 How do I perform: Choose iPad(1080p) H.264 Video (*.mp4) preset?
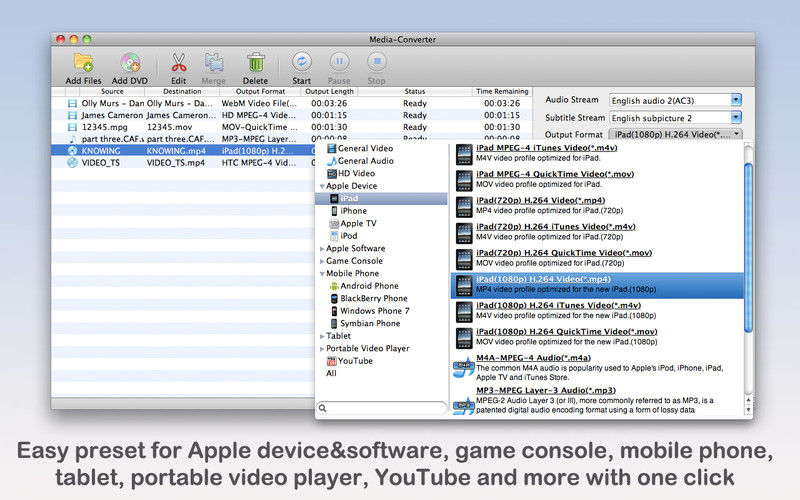[597, 285]
